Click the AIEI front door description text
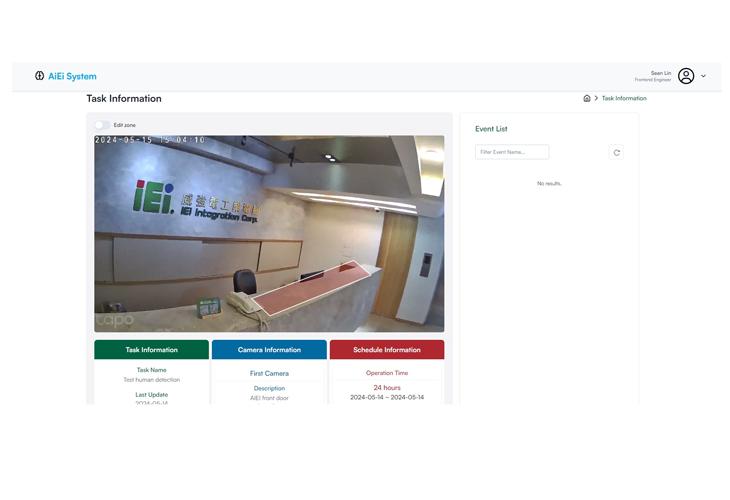 pyautogui.click(x=269, y=398)
